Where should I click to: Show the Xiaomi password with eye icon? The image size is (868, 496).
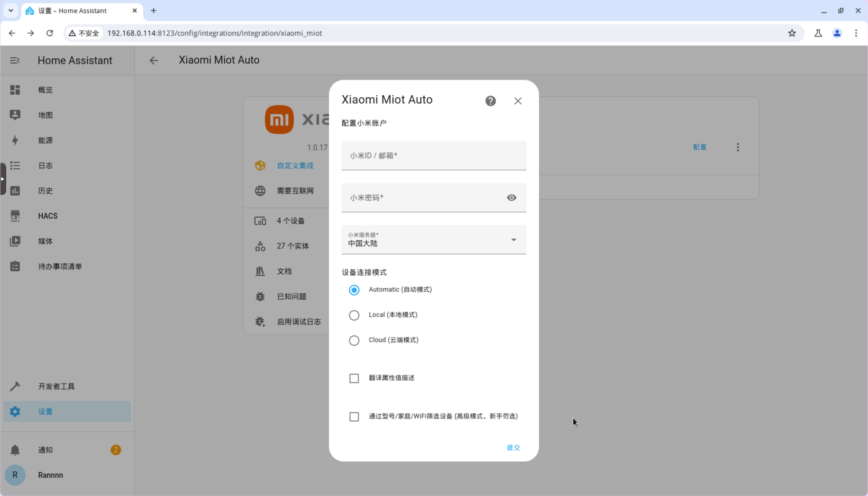point(511,198)
